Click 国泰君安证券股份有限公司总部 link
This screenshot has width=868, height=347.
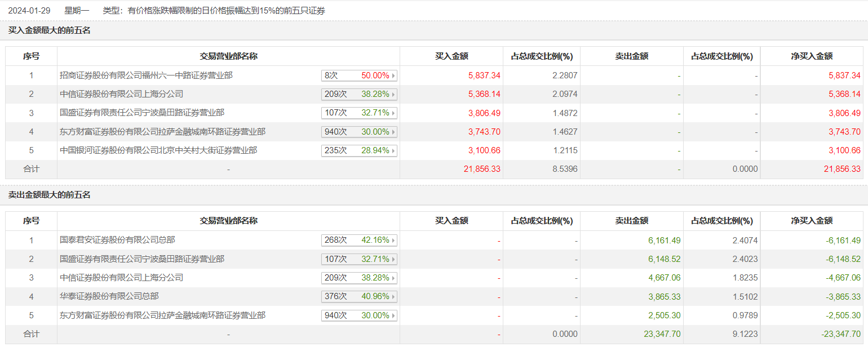(x=117, y=240)
